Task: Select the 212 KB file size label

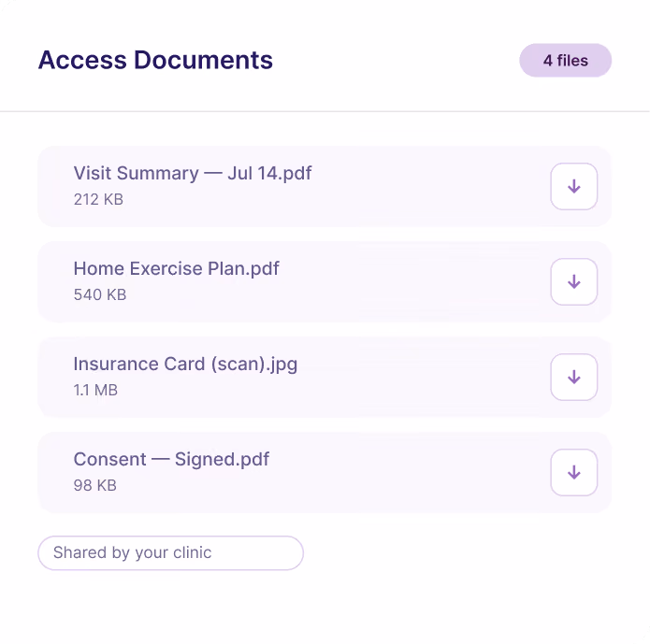Action: (98, 199)
